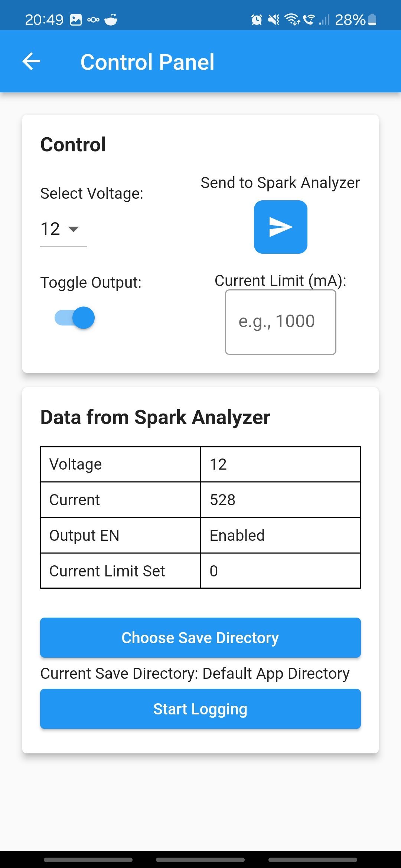Viewport: 401px width, 868px height.
Task: Tap the Reddit notification icon
Action: [x=111, y=20]
